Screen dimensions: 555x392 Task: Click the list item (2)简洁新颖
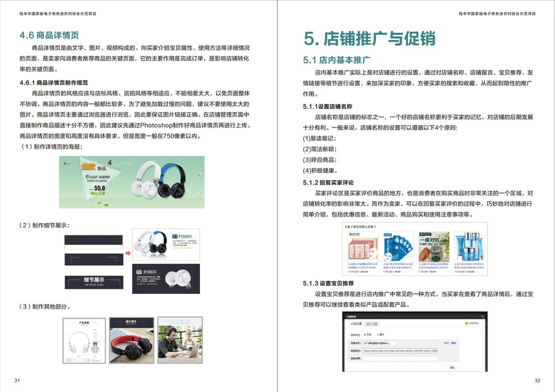[x=319, y=149]
